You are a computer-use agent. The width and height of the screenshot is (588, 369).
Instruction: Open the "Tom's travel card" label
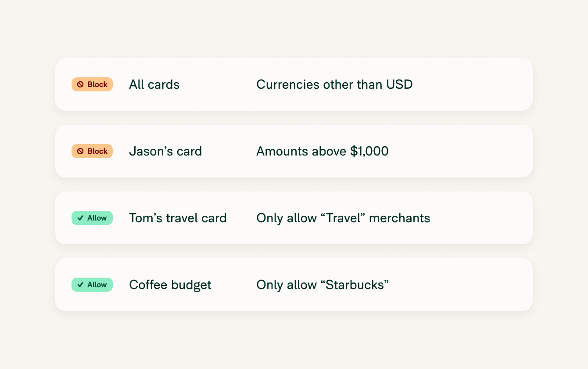point(178,218)
